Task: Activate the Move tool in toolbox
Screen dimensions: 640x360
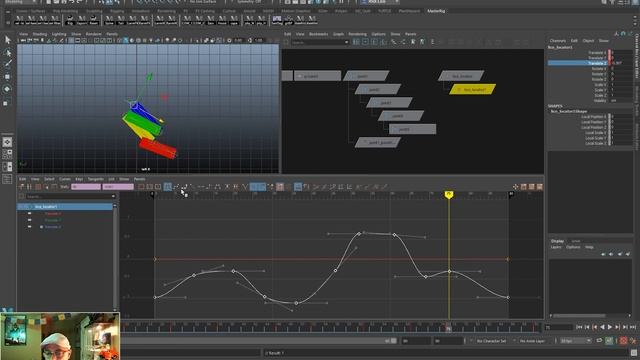Action: pyautogui.click(x=7, y=76)
